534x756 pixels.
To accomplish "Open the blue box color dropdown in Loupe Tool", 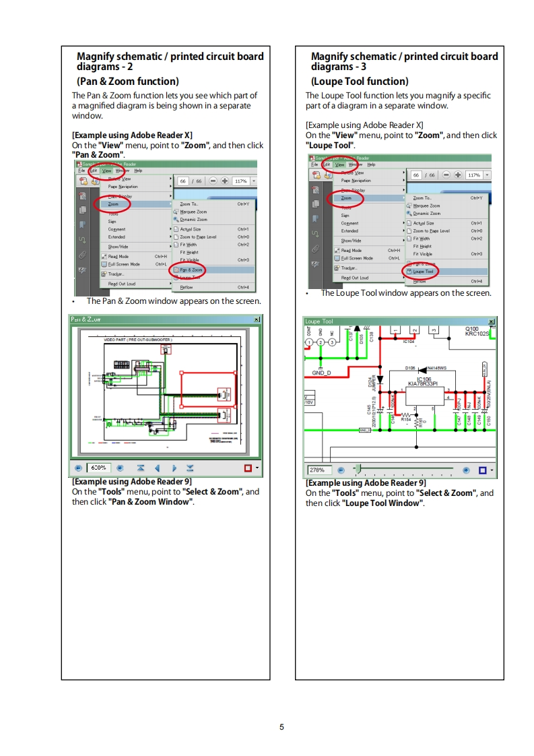I will pyautogui.click(x=492, y=470).
